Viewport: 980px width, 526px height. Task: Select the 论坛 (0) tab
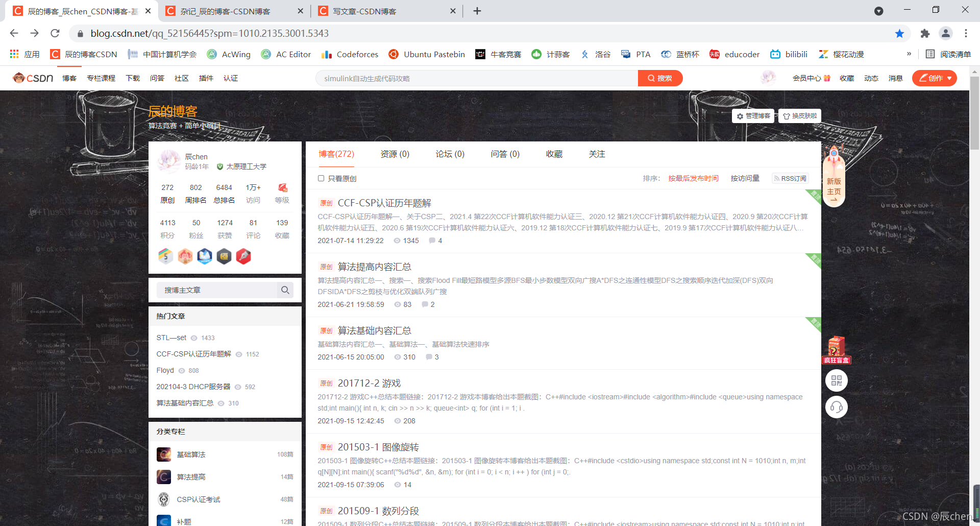[x=450, y=154]
